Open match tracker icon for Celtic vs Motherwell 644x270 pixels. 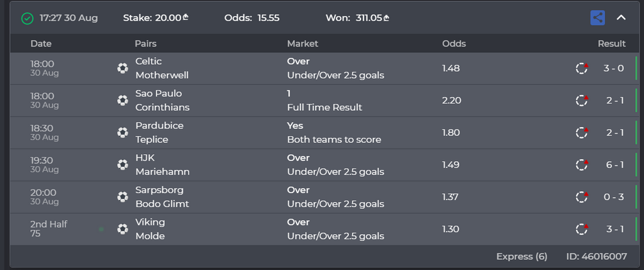click(582, 68)
